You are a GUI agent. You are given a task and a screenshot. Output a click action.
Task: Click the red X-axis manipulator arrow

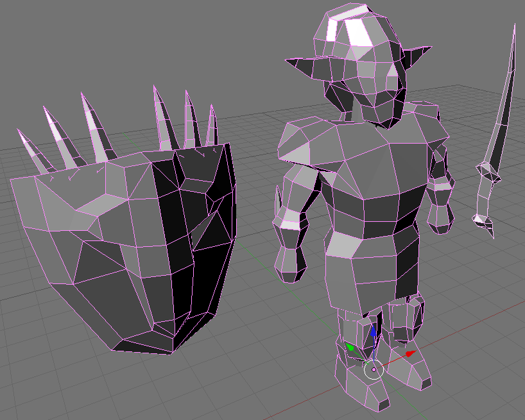click(x=409, y=353)
